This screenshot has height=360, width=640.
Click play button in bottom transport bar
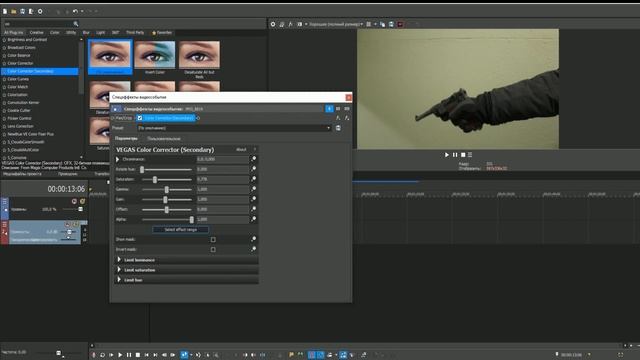coord(120,355)
